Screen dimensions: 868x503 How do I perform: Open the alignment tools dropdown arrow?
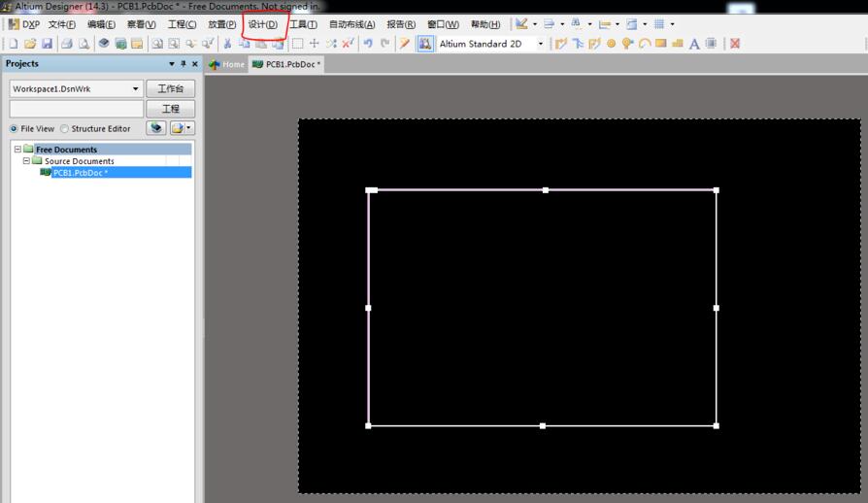pyautogui.click(x=562, y=24)
